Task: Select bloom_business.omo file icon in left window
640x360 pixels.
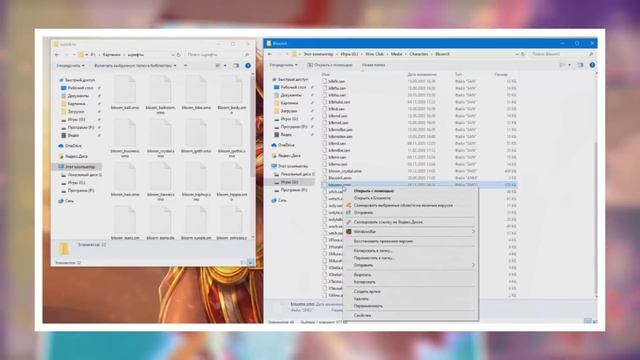Action: tap(125, 133)
